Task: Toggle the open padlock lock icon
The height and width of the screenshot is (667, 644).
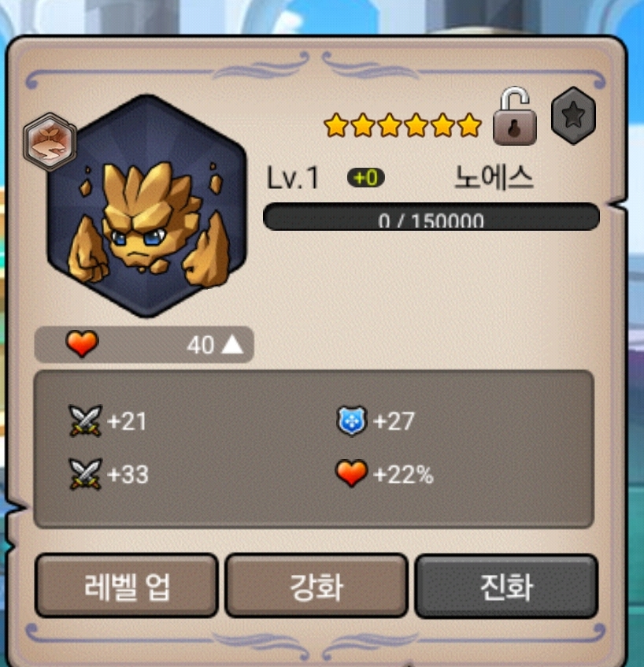Action: (x=515, y=116)
